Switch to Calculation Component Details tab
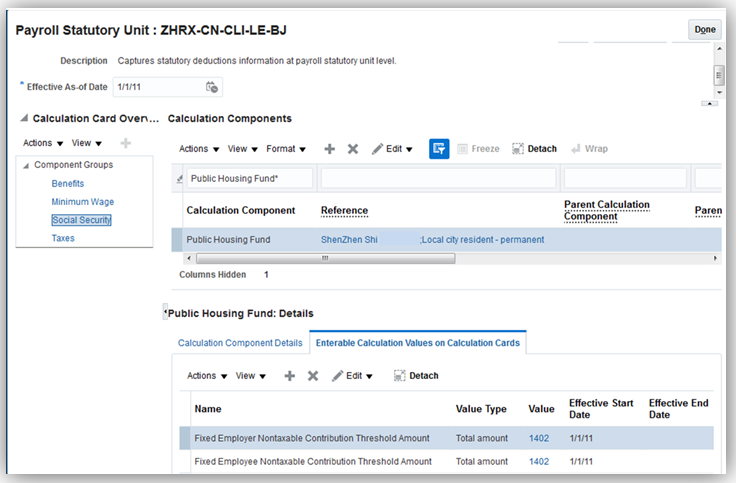 click(240, 343)
